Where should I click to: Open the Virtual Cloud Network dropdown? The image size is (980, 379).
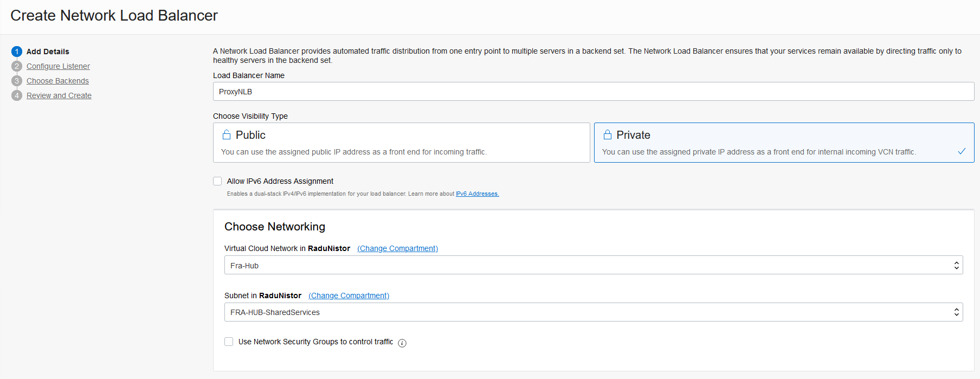[x=593, y=265]
